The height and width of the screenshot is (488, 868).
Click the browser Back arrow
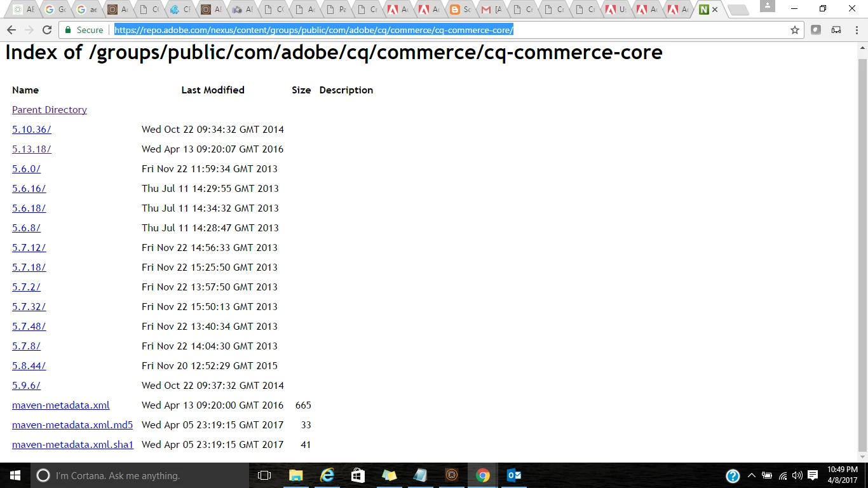click(11, 30)
